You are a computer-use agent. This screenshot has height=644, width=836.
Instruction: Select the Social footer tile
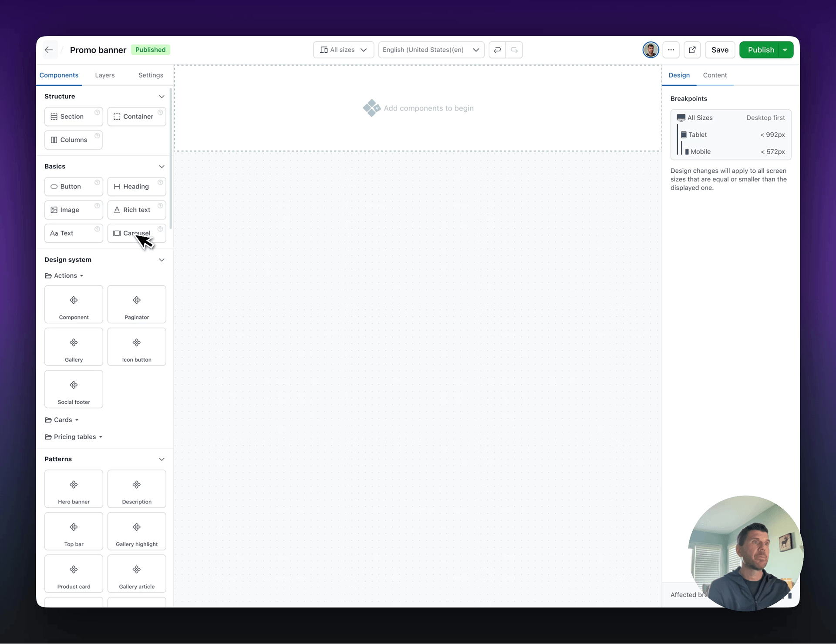tap(74, 389)
